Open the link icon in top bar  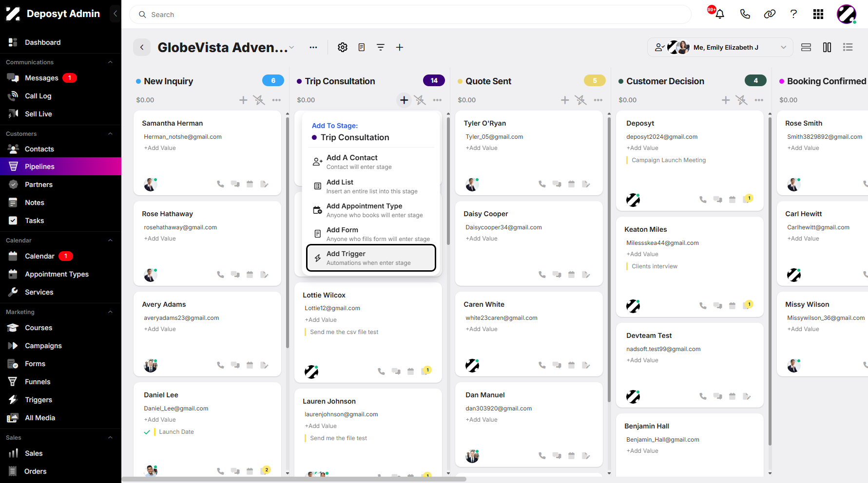tap(770, 14)
